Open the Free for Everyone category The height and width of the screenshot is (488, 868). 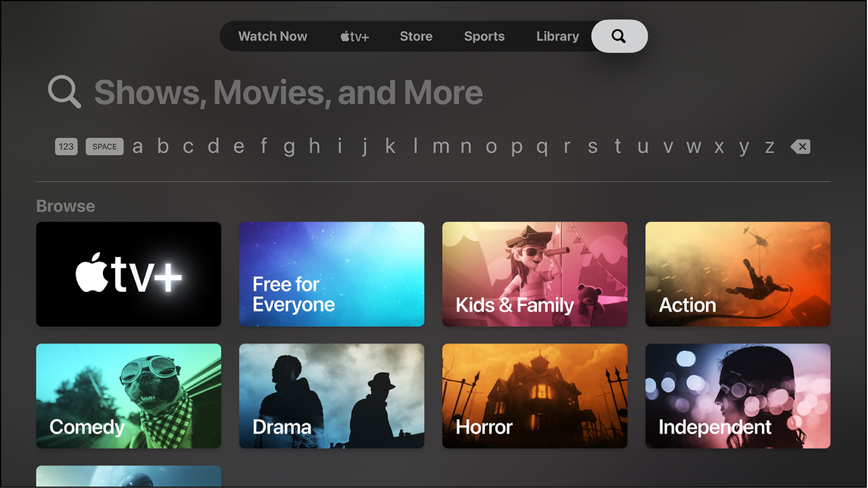coord(331,274)
